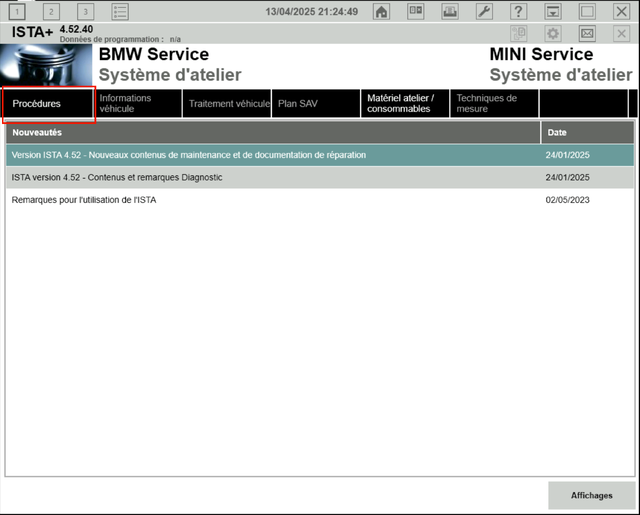Switch to Techniques de mesure tab
640x515 pixels.
[494, 104]
